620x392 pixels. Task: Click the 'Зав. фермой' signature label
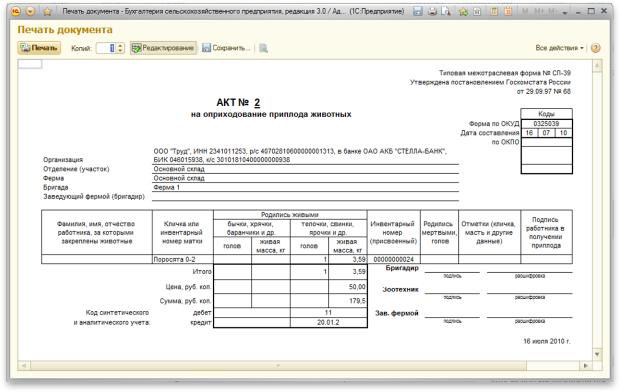397,313
